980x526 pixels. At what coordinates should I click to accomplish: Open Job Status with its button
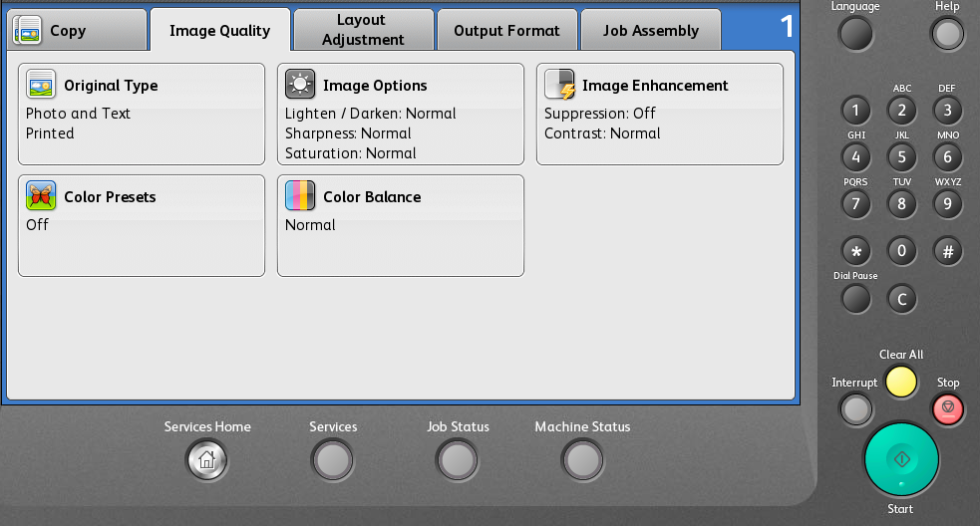pyautogui.click(x=458, y=460)
